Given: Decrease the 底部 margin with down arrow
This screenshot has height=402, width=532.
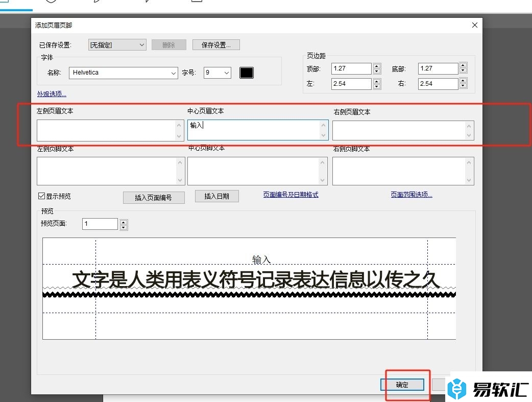Looking at the screenshot, I should point(463,70).
